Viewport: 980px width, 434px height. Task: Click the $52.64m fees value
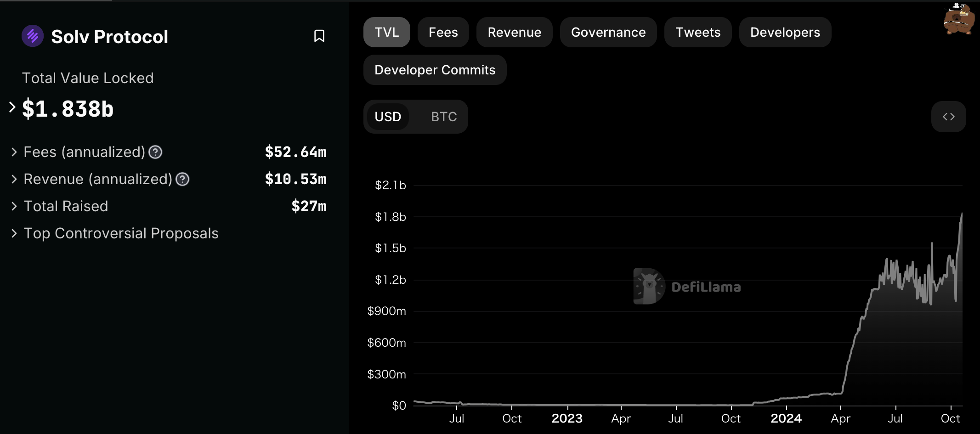[296, 152]
